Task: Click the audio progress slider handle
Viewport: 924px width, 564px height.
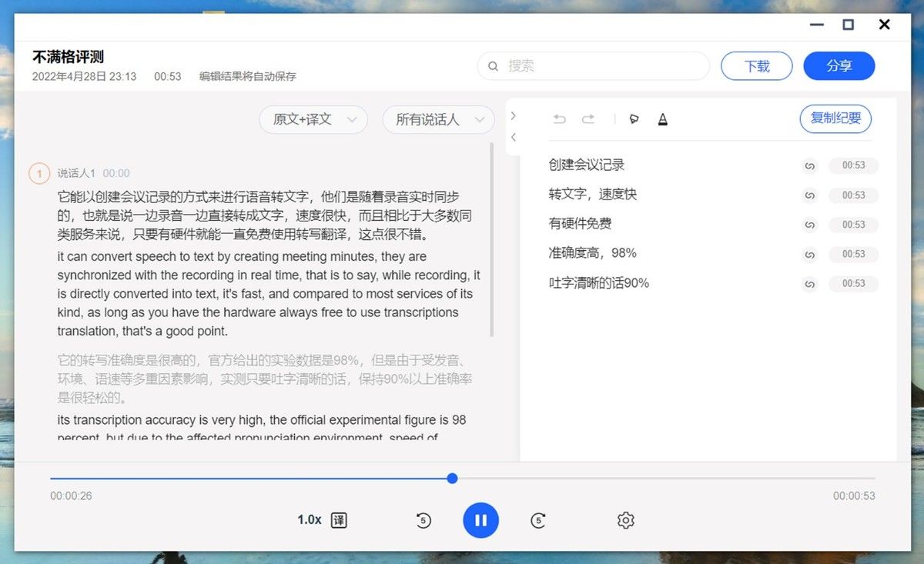Action: pyautogui.click(x=452, y=479)
